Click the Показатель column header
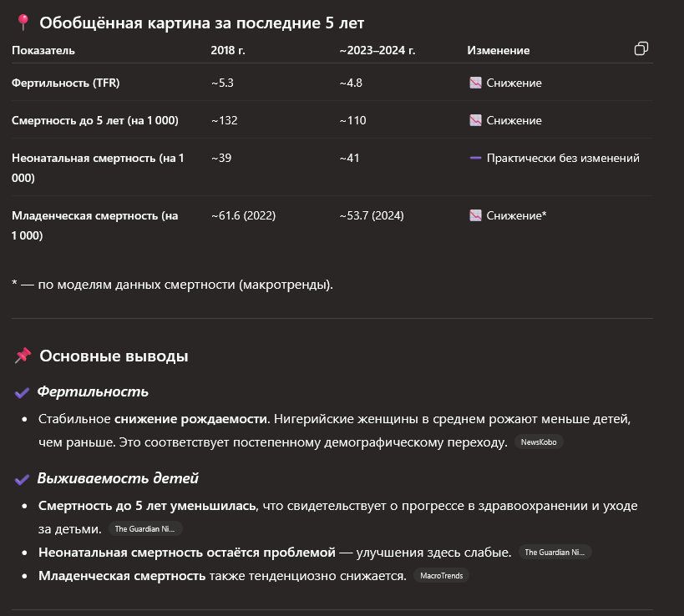This screenshot has height=616, width=684. (43, 50)
